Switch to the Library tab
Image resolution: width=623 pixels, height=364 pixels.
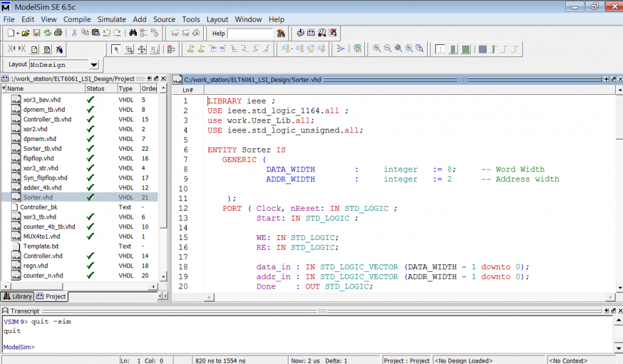(17, 297)
